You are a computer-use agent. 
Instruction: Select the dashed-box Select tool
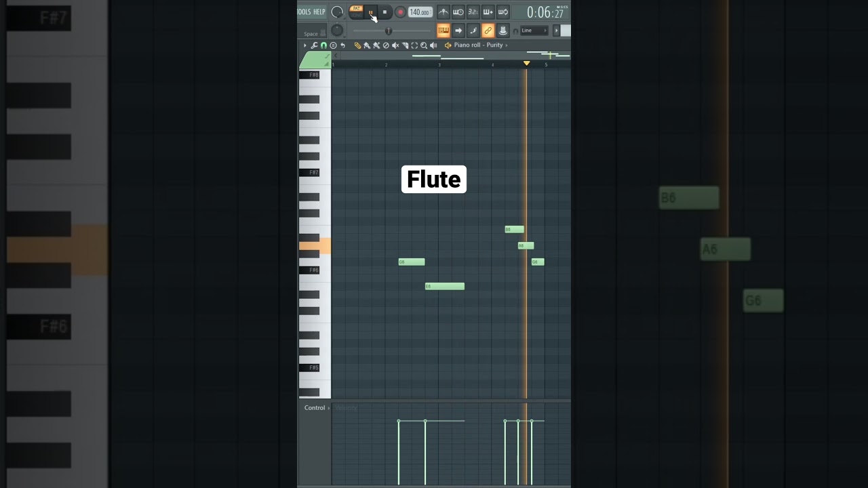pos(414,45)
